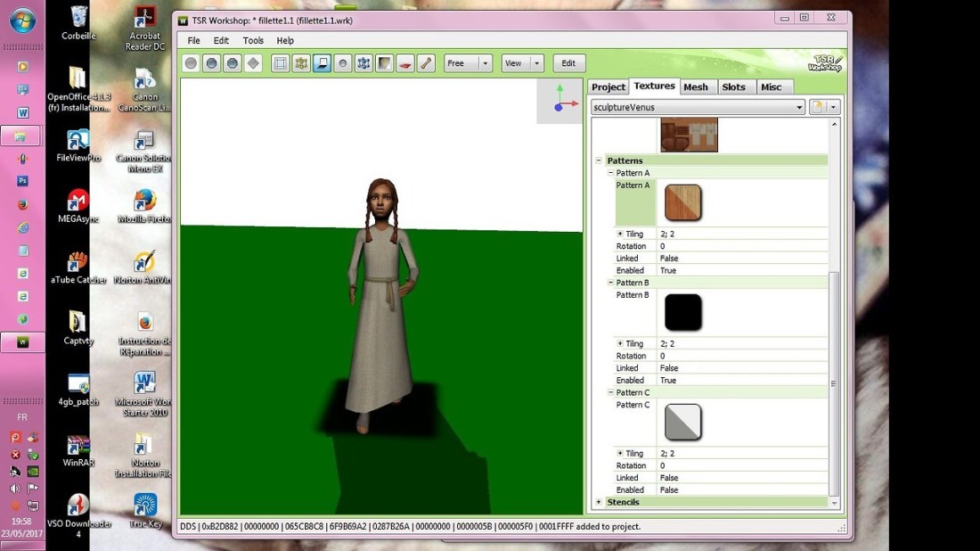This screenshot has width=980, height=551.
Task: Click the red ground plane toolbar icon
Action: point(406,63)
